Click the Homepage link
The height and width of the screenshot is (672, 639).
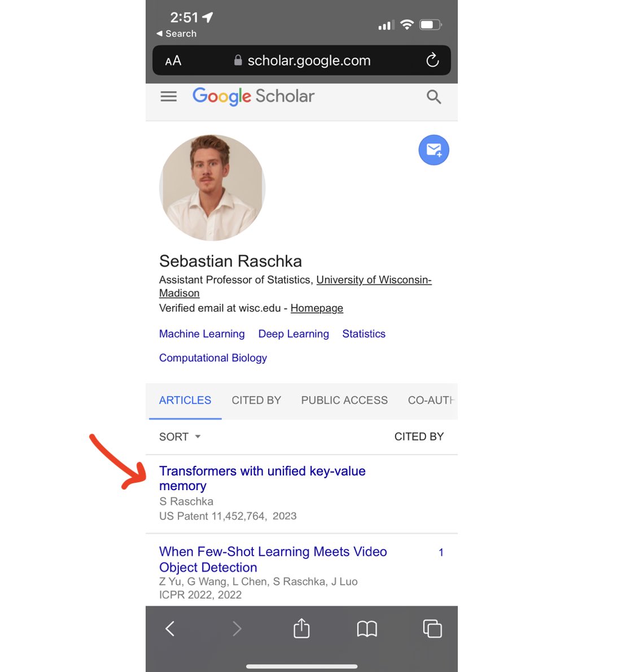(317, 308)
